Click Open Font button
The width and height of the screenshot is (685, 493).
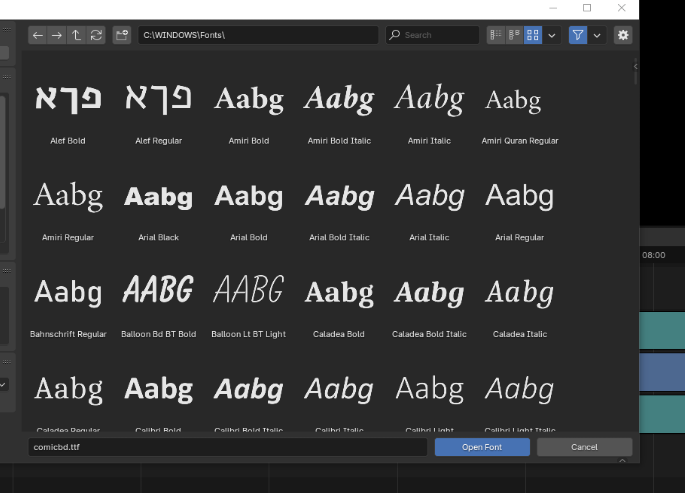click(482, 447)
